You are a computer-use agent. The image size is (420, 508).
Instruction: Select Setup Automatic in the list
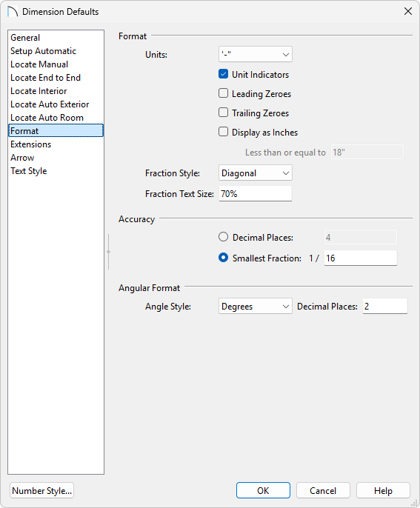56,51
